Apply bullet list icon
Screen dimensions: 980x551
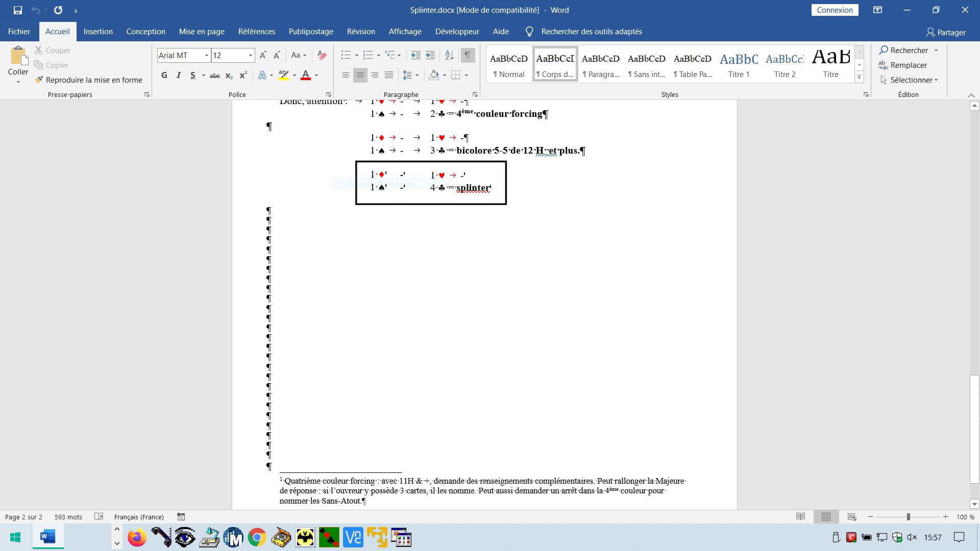[346, 55]
